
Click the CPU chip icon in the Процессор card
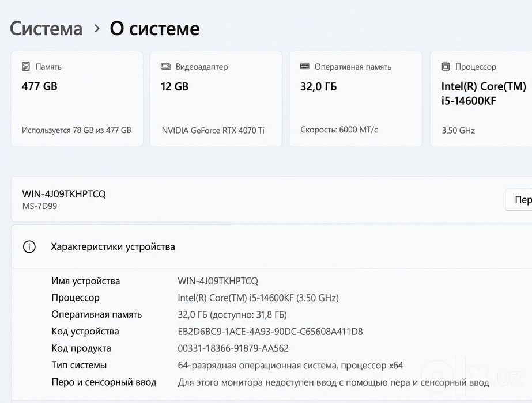[446, 66]
